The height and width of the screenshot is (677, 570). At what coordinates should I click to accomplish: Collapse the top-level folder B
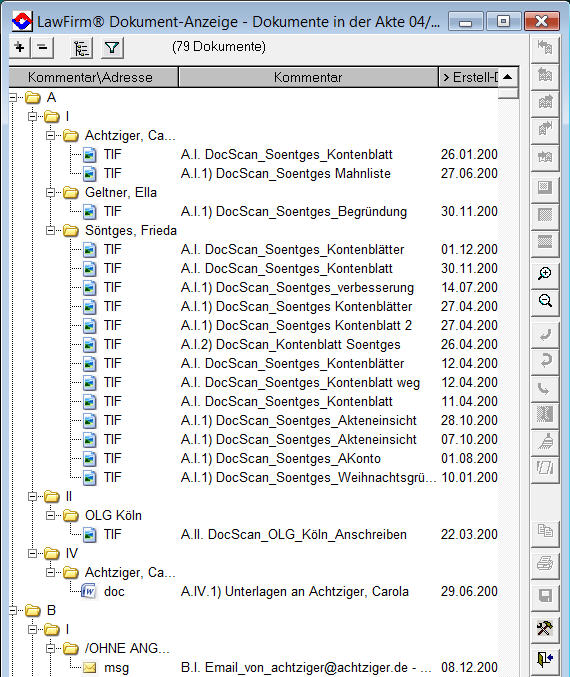coord(13,611)
